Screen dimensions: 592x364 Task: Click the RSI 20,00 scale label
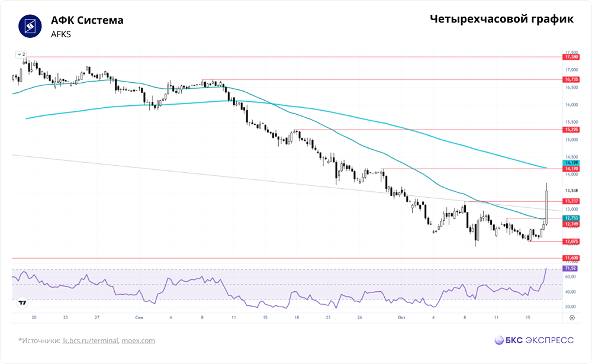click(x=571, y=307)
